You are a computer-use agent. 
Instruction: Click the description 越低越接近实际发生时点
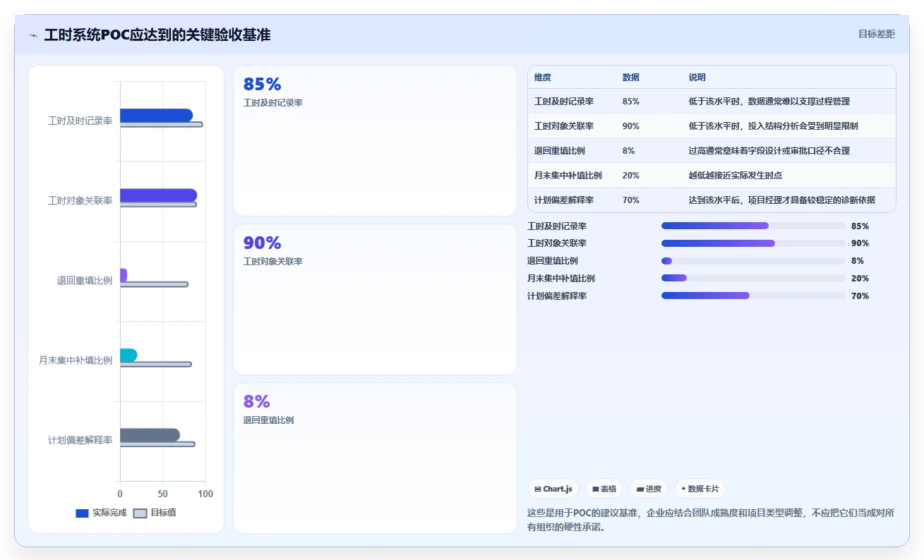click(736, 176)
